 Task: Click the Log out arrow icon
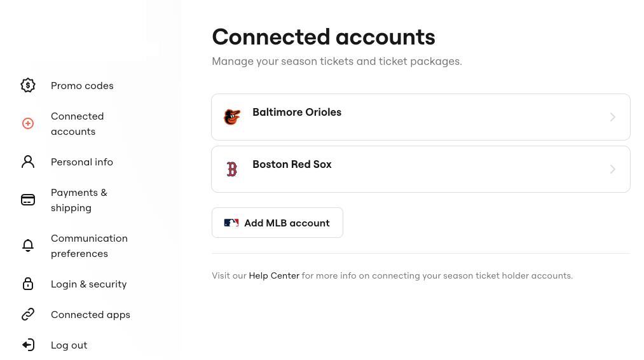[x=28, y=345]
